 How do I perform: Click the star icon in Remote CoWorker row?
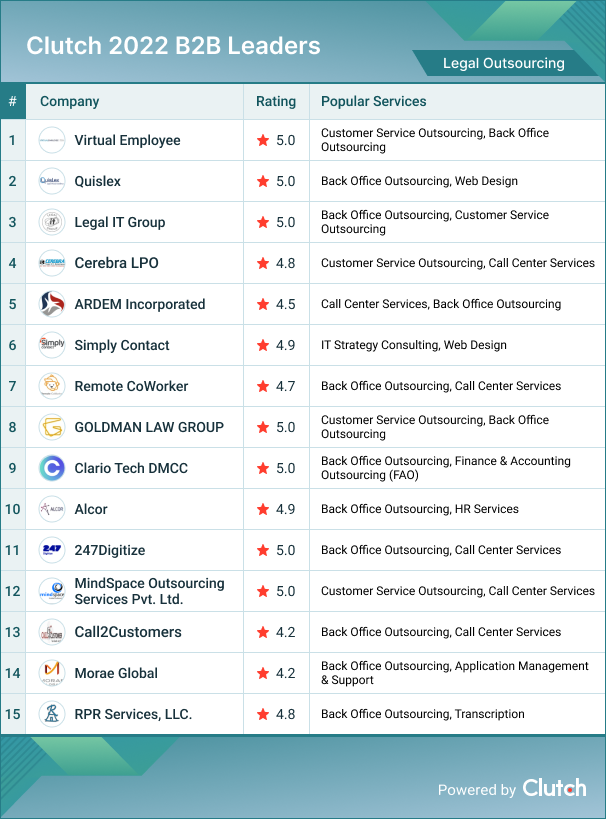[x=263, y=386]
